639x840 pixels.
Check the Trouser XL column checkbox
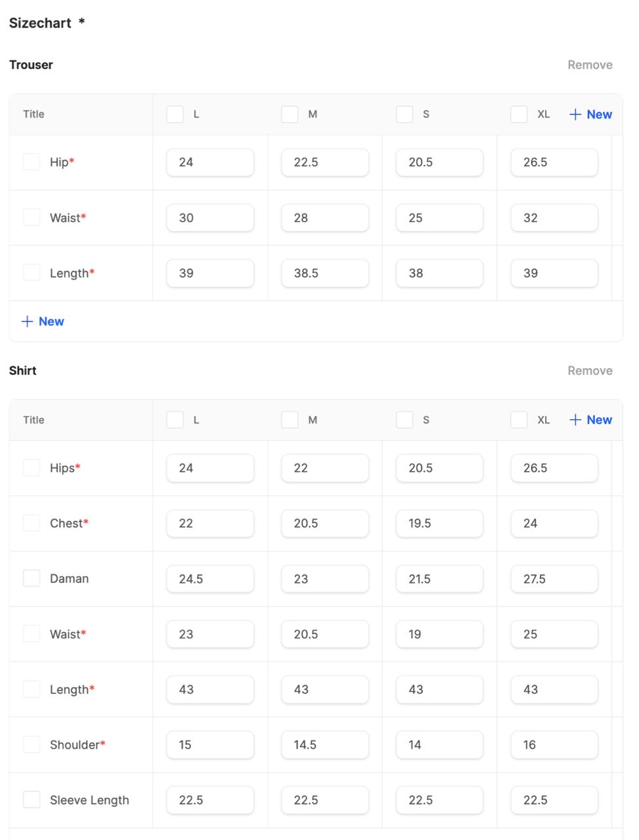[519, 114]
